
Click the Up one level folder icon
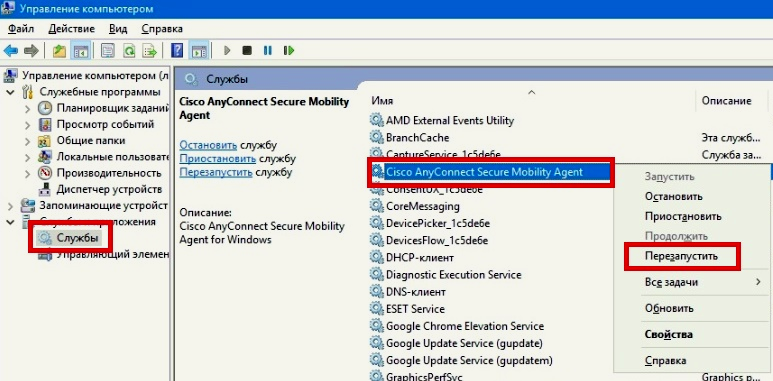point(60,50)
